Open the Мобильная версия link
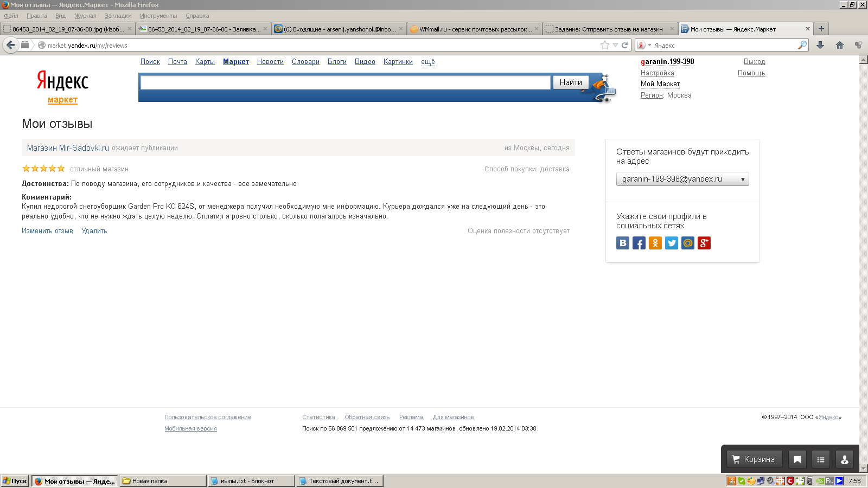The image size is (868, 488). point(190,429)
